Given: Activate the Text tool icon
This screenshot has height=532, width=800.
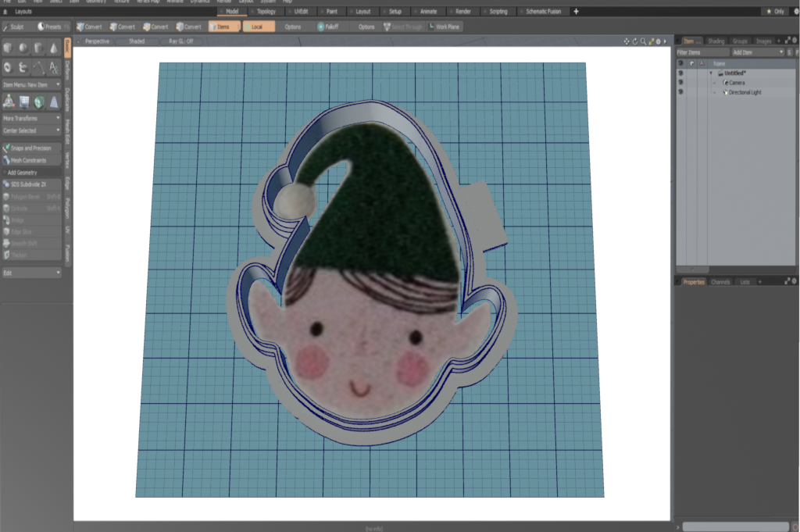Looking at the screenshot, I should tap(54, 68).
